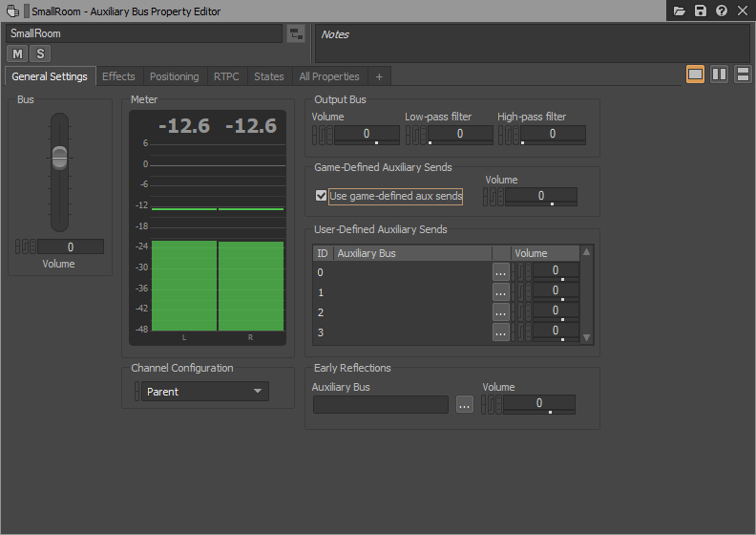
Task: Click the left channel meter bar
Action: coord(184,286)
